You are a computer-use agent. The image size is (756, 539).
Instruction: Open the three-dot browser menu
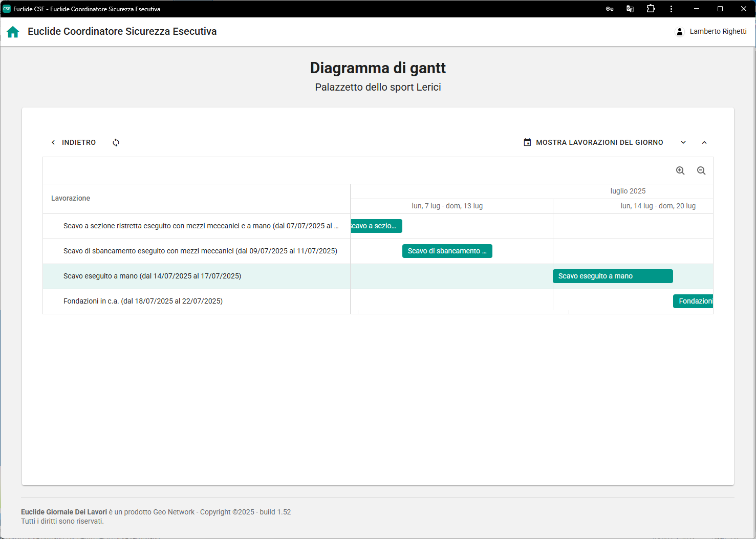coord(671,9)
